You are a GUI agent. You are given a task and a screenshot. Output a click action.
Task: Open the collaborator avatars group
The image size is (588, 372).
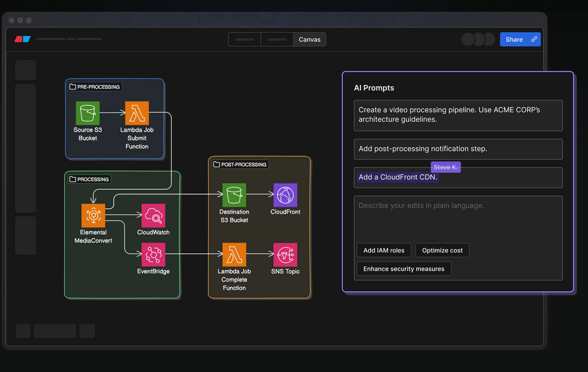click(478, 39)
